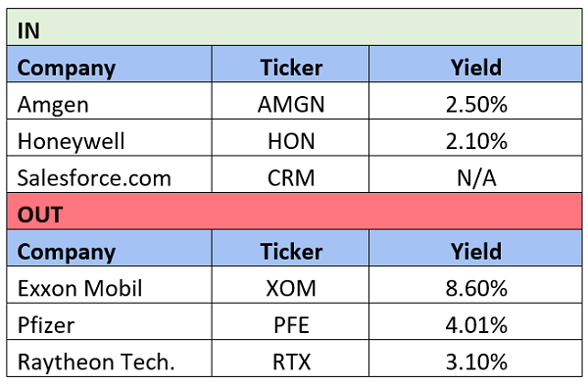Select the Amgen company cell
588x385 pixels.
point(109,101)
